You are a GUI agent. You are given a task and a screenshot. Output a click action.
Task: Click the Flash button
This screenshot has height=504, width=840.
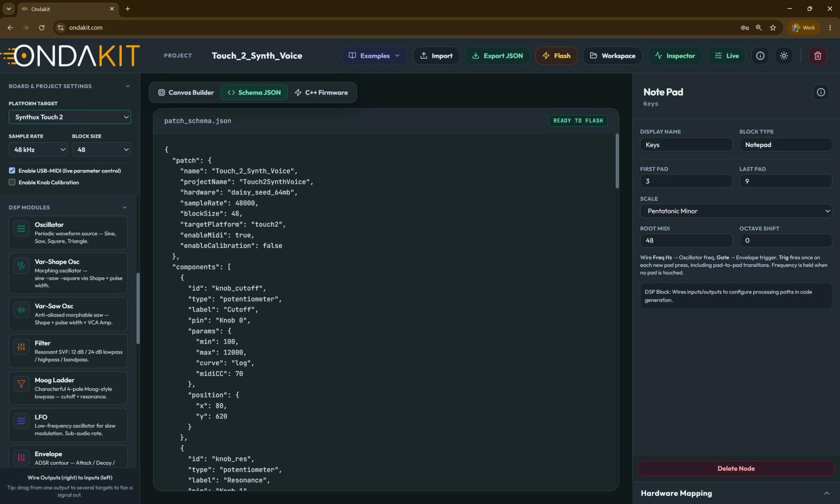click(556, 56)
